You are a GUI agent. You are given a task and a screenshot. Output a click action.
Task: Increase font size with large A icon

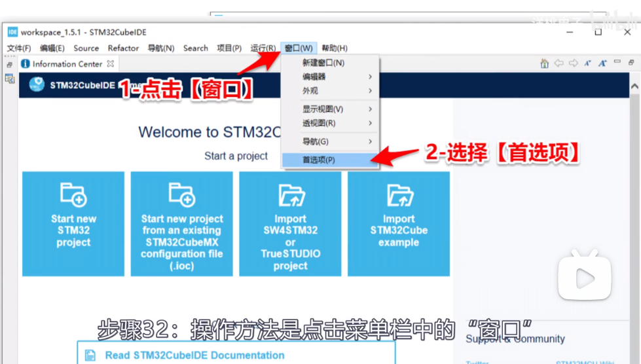tap(602, 63)
